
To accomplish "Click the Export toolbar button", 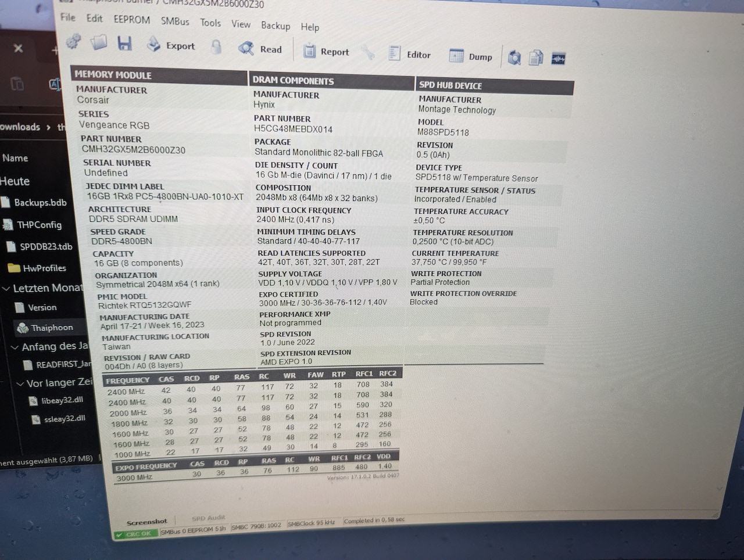I will [170, 45].
